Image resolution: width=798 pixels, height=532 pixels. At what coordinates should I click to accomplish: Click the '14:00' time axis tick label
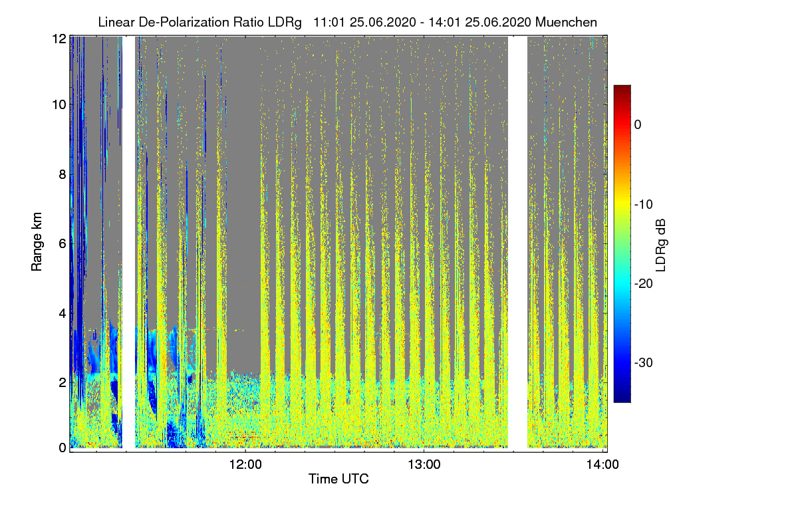pos(602,464)
